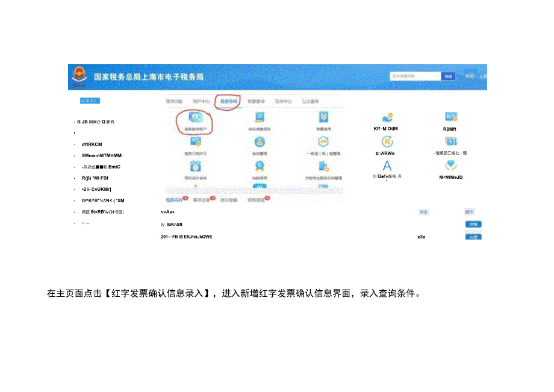This screenshot has height=392, width=554.
Task: Select the 综合信息报告 document icon
Action: click(x=260, y=116)
